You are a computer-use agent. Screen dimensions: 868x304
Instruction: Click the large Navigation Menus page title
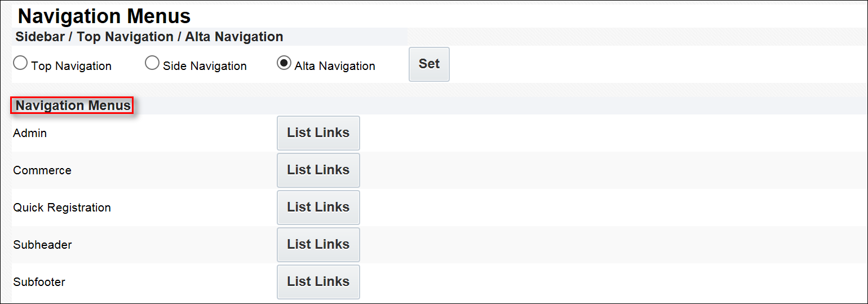click(x=104, y=16)
